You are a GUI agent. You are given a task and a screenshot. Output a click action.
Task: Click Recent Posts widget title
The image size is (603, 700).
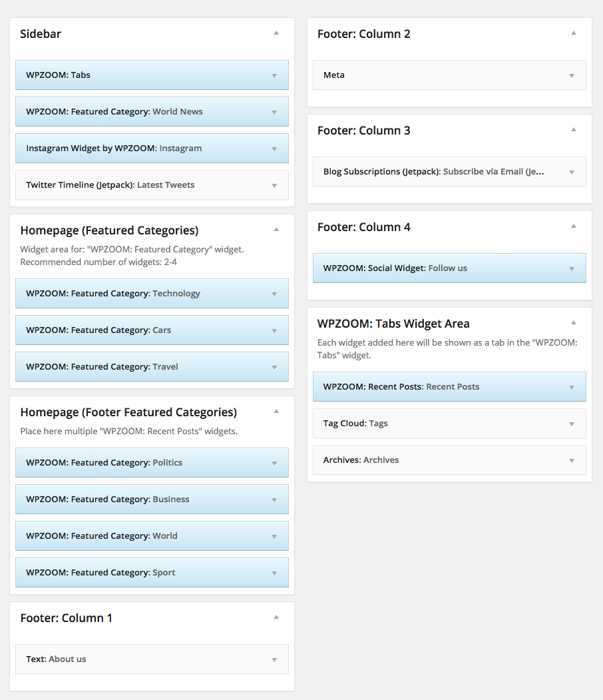coord(401,386)
